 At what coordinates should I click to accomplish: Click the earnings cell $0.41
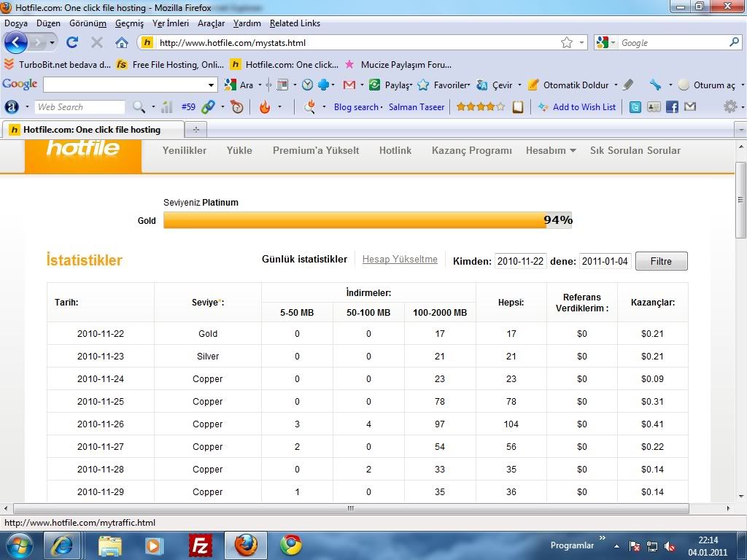point(652,424)
